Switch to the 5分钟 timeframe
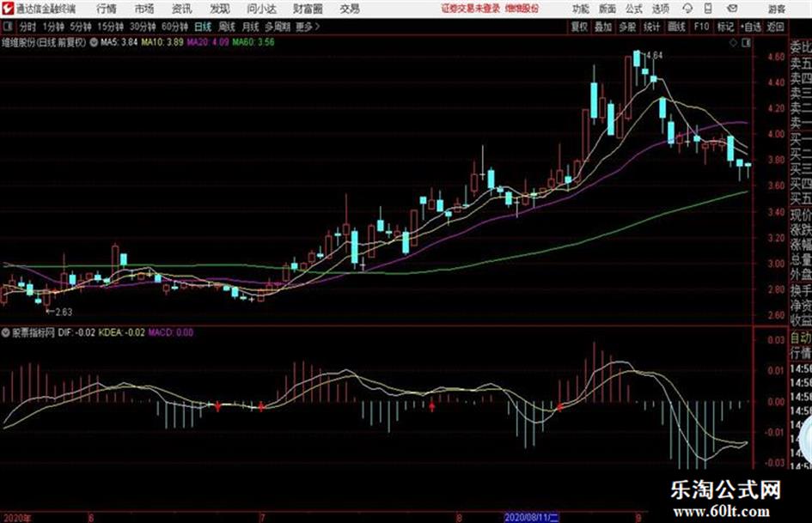Viewport: 812px width, 523px height. 80,27
